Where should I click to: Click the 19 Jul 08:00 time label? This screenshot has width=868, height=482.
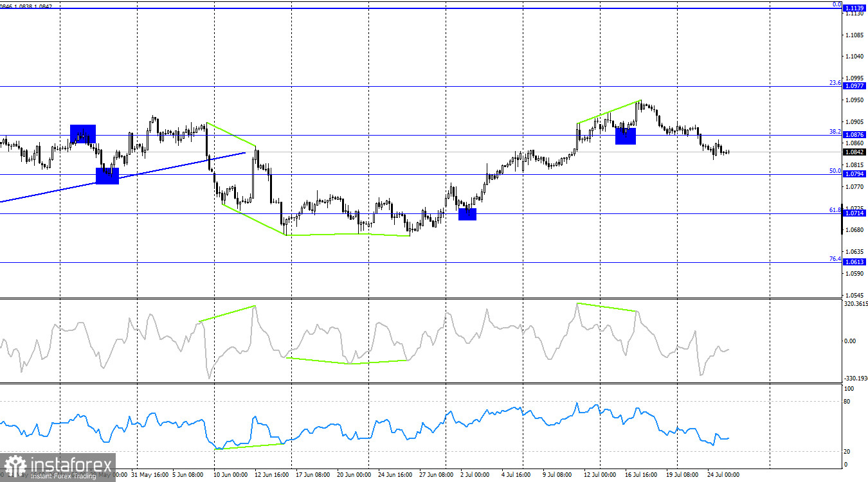(x=681, y=476)
